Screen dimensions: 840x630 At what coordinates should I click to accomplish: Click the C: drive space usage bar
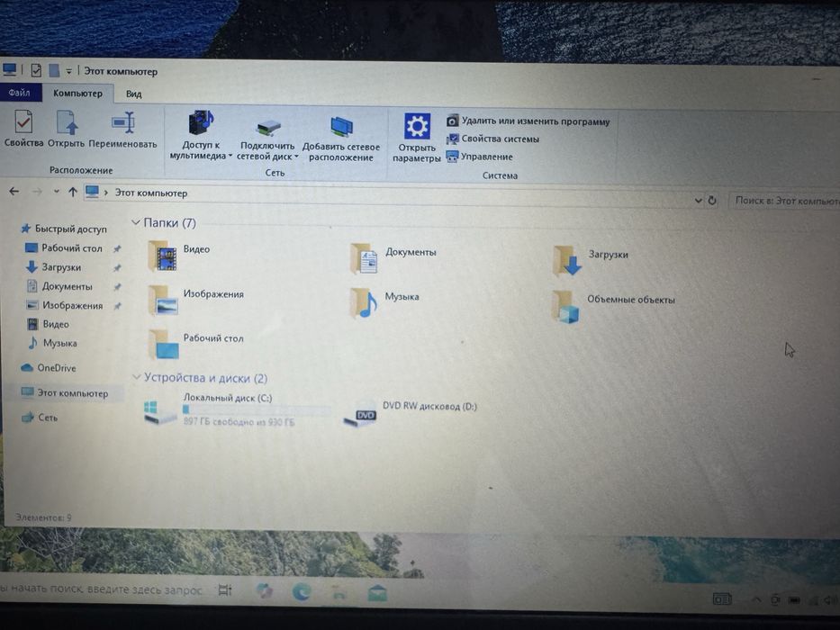(x=256, y=410)
